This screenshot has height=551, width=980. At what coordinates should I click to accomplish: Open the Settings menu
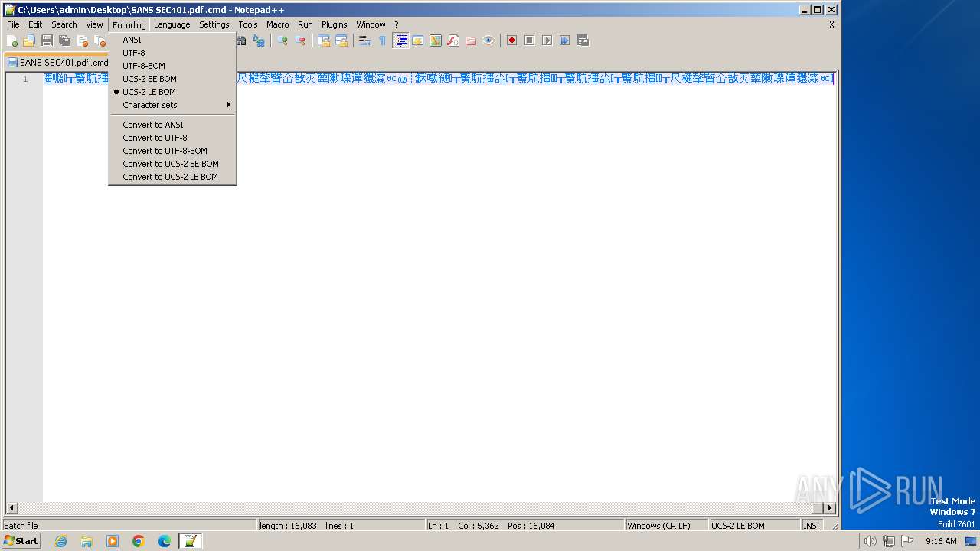(214, 24)
